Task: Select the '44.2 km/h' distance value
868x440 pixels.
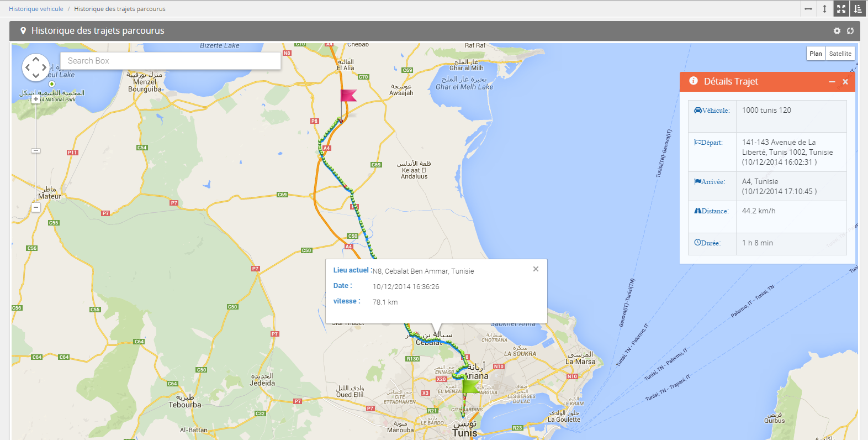Action: tap(759, 211)
